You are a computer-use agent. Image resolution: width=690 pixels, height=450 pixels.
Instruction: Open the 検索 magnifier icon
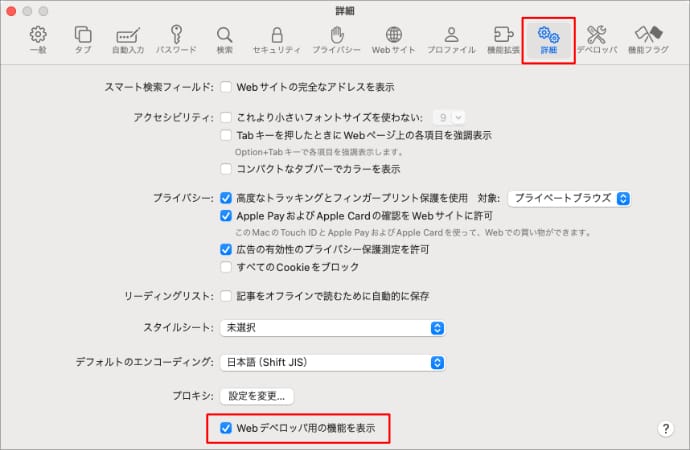click(x=224, y=38)
